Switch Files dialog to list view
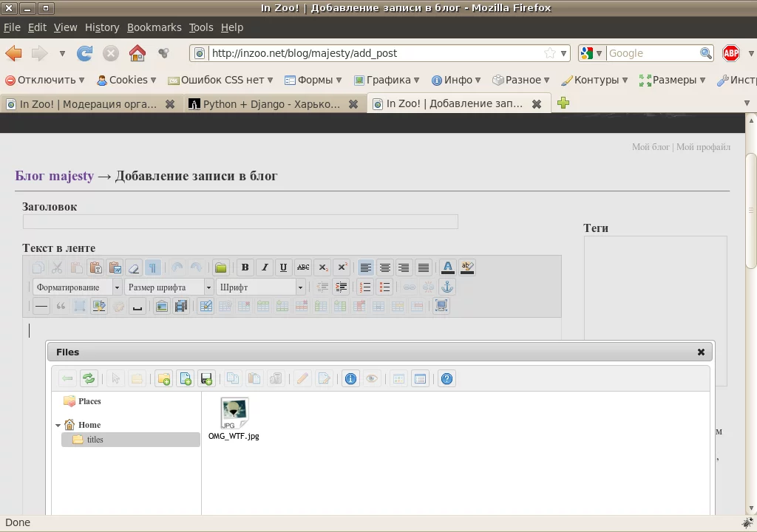The image size is (757, 532). click(x=420, y=379)
